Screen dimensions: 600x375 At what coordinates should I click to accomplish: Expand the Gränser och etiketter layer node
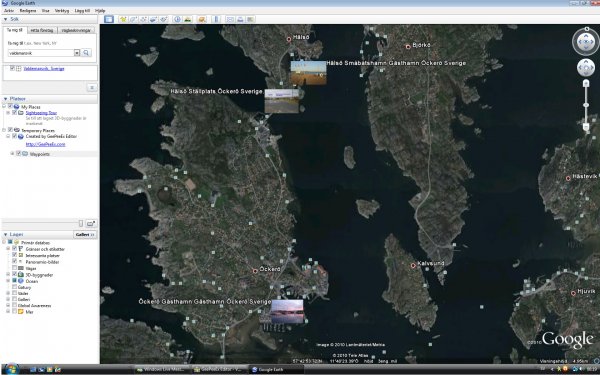point(8,249)
